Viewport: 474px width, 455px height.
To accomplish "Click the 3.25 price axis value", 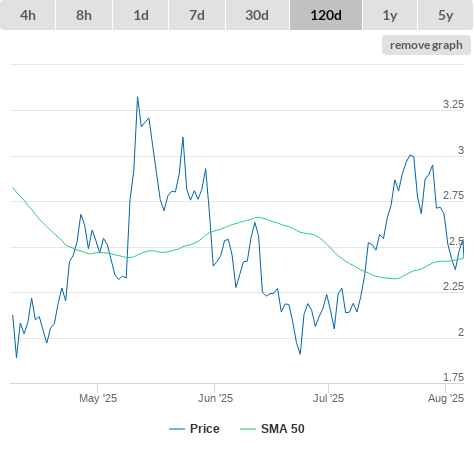I will click(453, 104).
